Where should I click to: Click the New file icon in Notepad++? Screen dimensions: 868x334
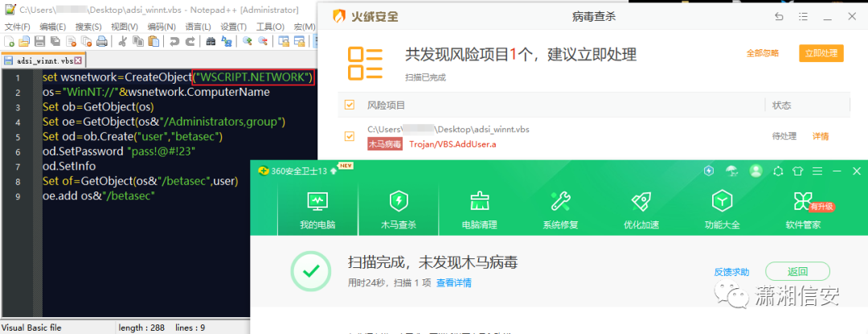10,41
